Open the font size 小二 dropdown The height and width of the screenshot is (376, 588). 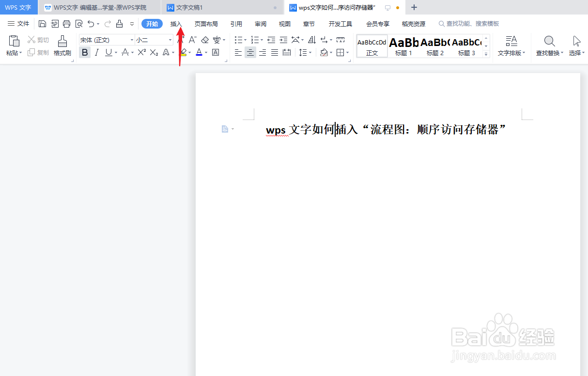[x=170, y=40]
